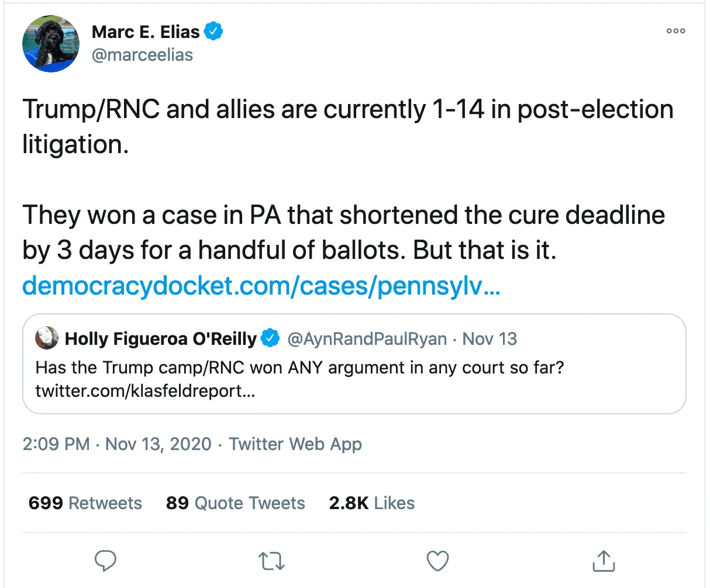Open the twitter.com/klasfeldreport link
Screen dimensions: 710x588
tap(145, 391)
